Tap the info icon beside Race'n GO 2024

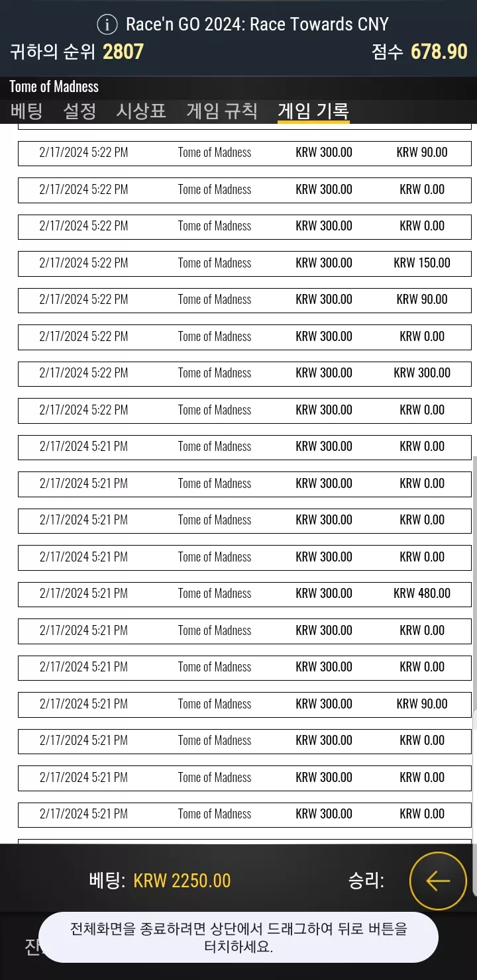tap(107, 25)
